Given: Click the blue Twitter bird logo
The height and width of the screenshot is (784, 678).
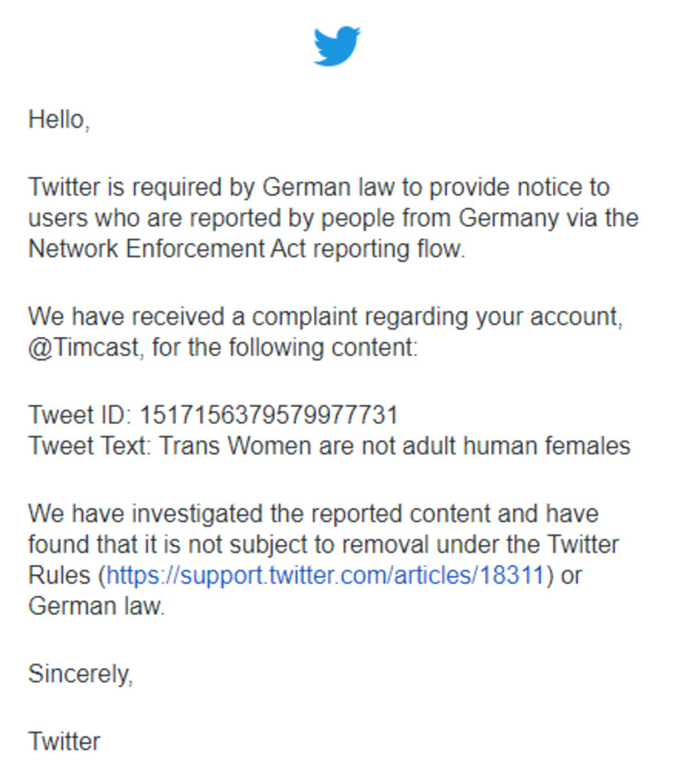Looking at the screenshot, I should 337,45.
